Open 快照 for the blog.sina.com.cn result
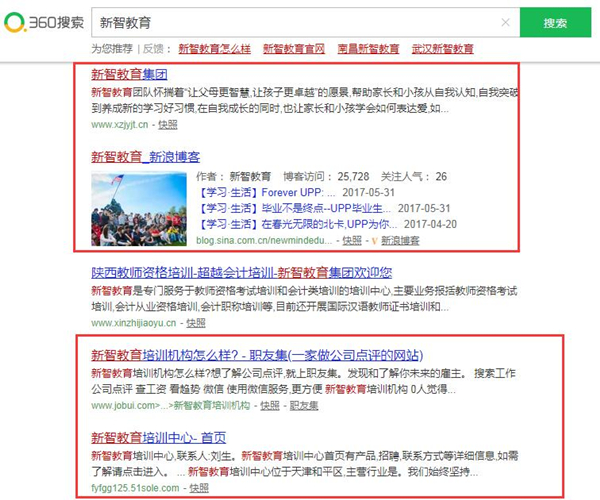600x500 pixels. click(x=352, y=241)
